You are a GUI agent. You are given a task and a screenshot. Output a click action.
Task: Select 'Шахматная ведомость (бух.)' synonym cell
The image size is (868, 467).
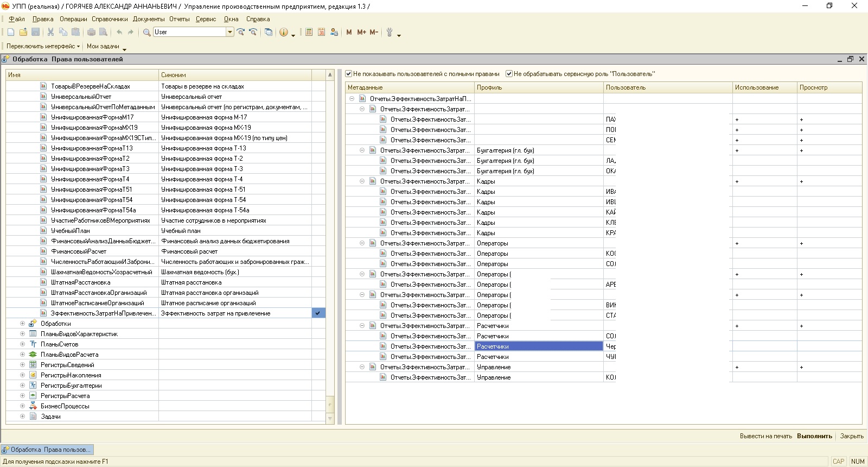[x=235, y=272]
